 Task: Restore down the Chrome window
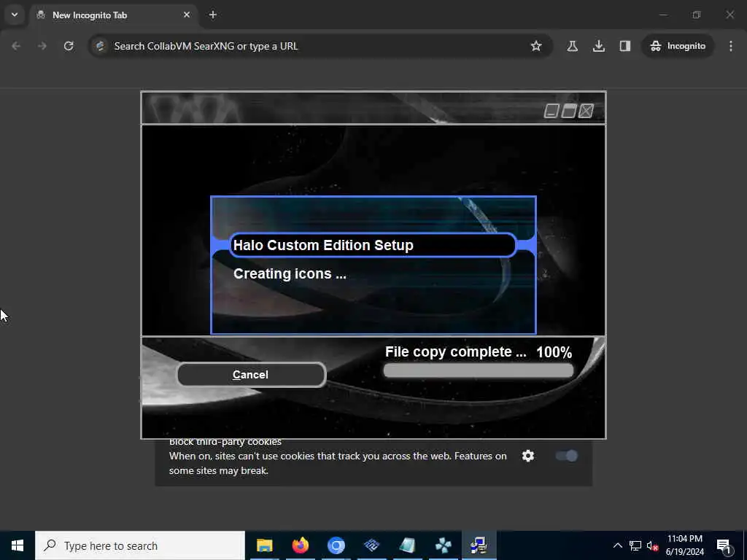697,15
